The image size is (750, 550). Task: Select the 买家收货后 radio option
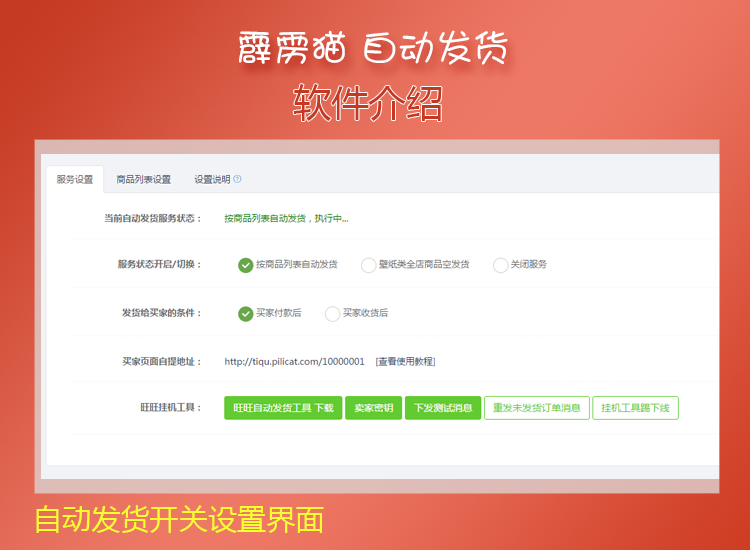tap(332, 314)
